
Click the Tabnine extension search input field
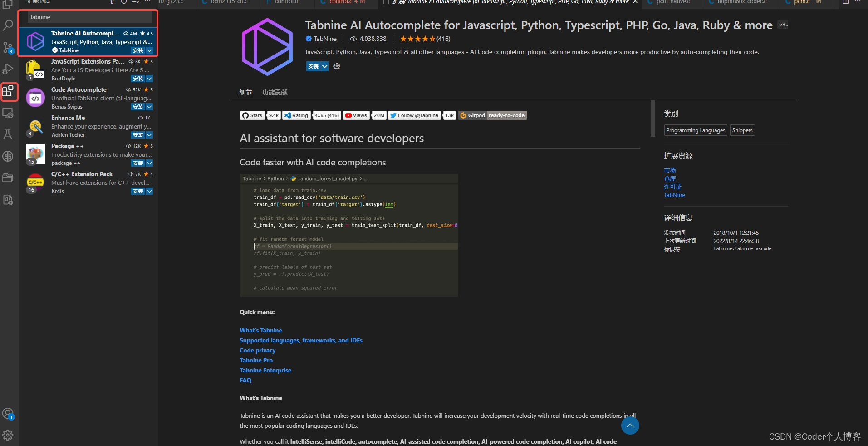[88, 17]
